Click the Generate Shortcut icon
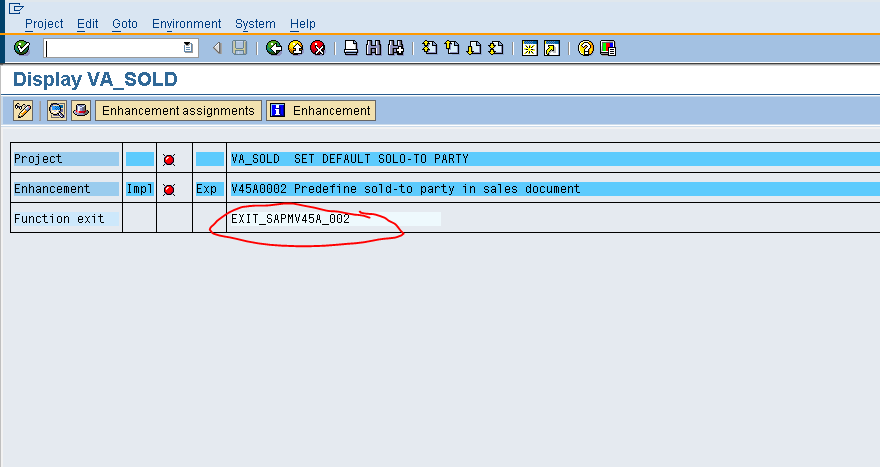880x467 pixels. tap(552, 48)
